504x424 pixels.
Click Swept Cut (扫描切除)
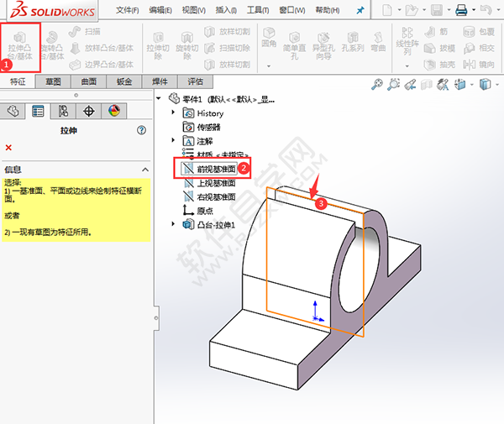coord(227,48)
